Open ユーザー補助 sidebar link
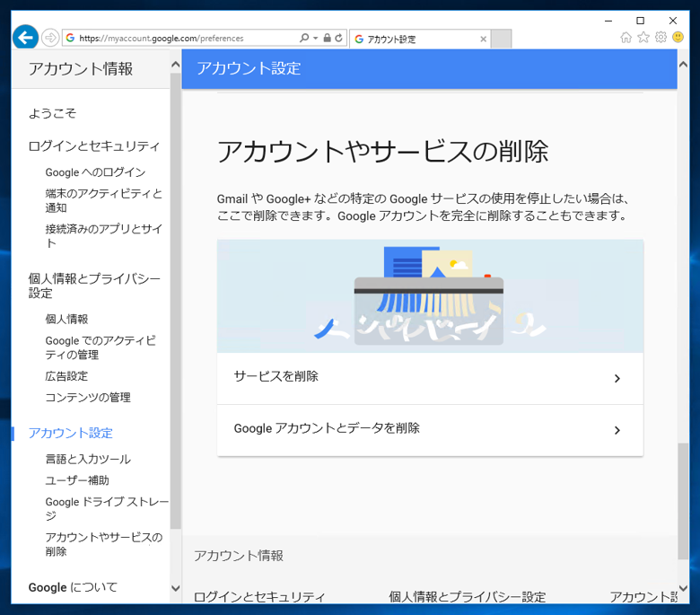 tap(77, 480)
